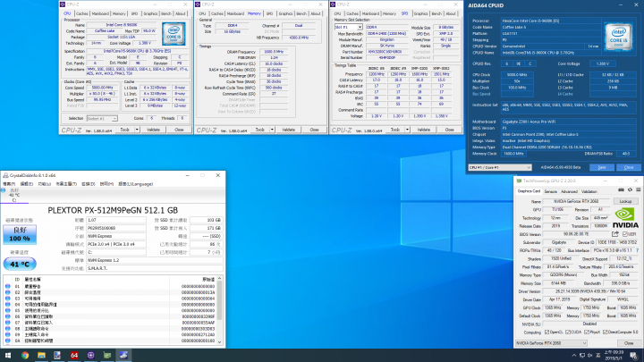The height and width of the screenshot is (362, 644).
Task: Click SMART list scrollbar up arrow
Action: point(220,279)
